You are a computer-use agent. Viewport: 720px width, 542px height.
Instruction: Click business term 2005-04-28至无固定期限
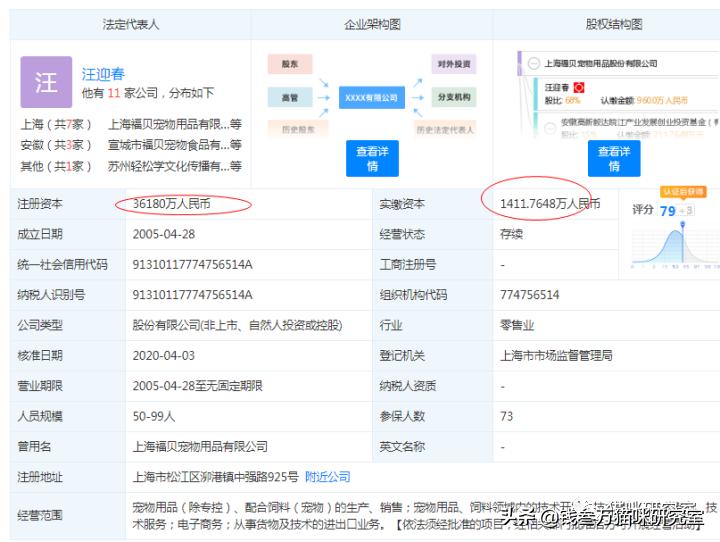pos(197,386)
